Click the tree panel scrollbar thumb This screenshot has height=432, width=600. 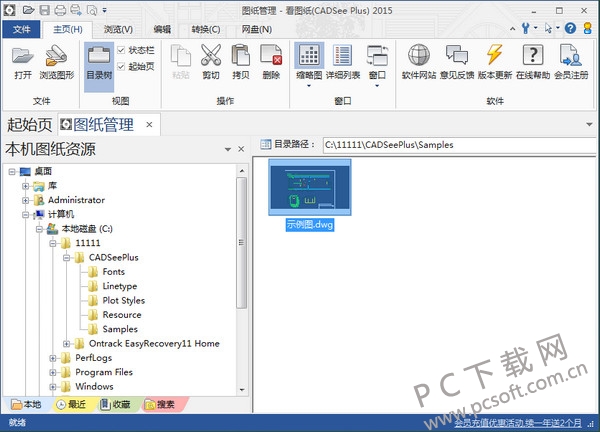coord(241,243)
